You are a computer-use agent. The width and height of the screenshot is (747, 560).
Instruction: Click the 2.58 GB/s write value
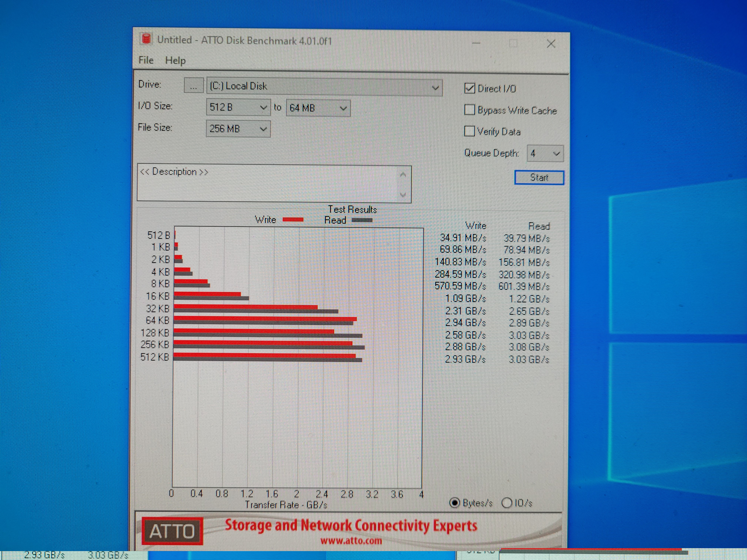465,335
